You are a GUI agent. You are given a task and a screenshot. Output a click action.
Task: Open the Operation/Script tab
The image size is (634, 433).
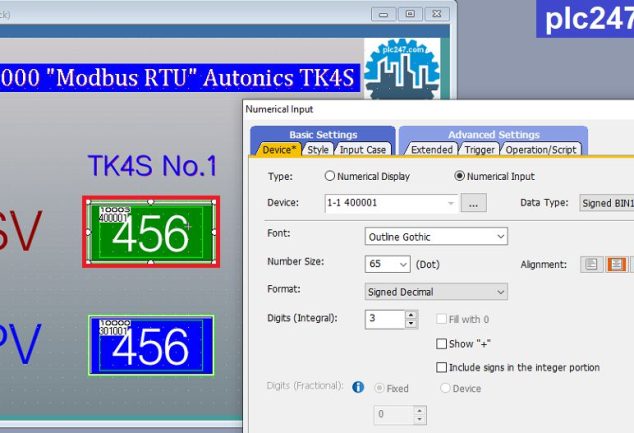(541, 150)
